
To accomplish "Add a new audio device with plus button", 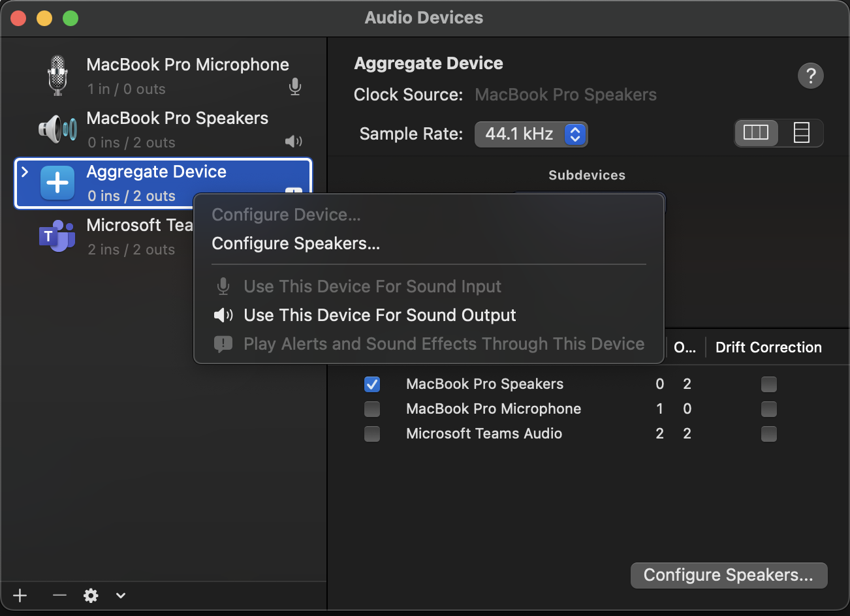I will pyautogui.click(x=20, y=595).
